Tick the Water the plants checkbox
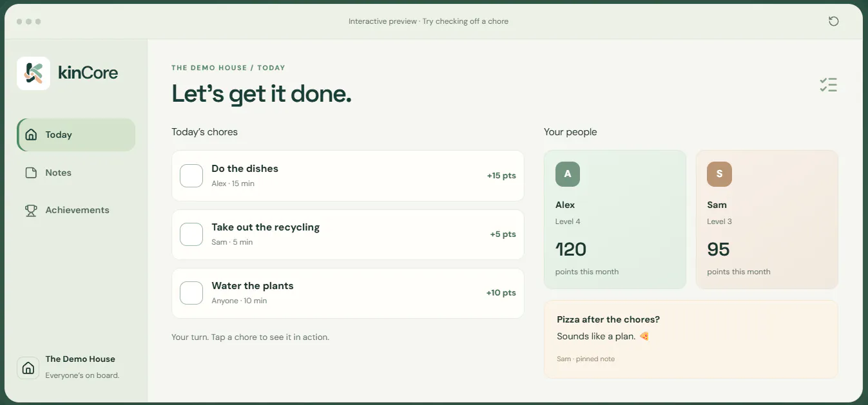Image resolution: width=868 pixels, height=405 pixels. point(191,293)
